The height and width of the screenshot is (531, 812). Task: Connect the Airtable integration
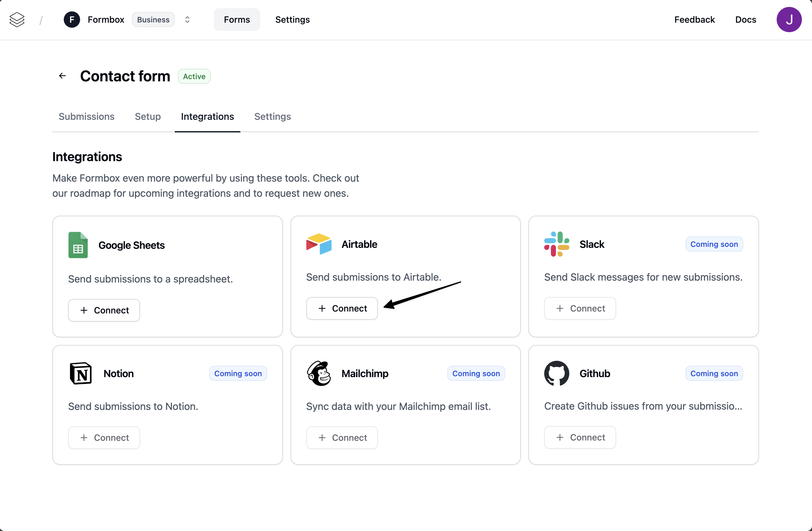coord(342,308)
